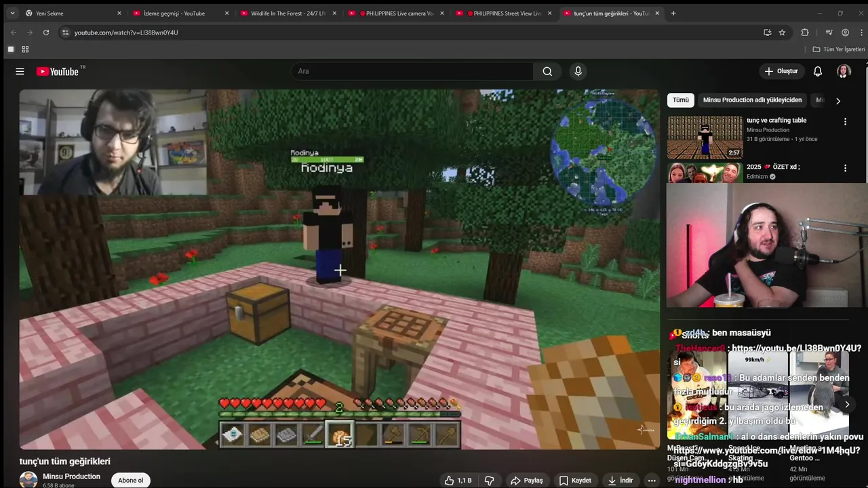The width and height of the screenshot is (868, 488).
Task: Open the YouTube guide hamburger menu
Action: pyautogui.click(x=20, y=71)
